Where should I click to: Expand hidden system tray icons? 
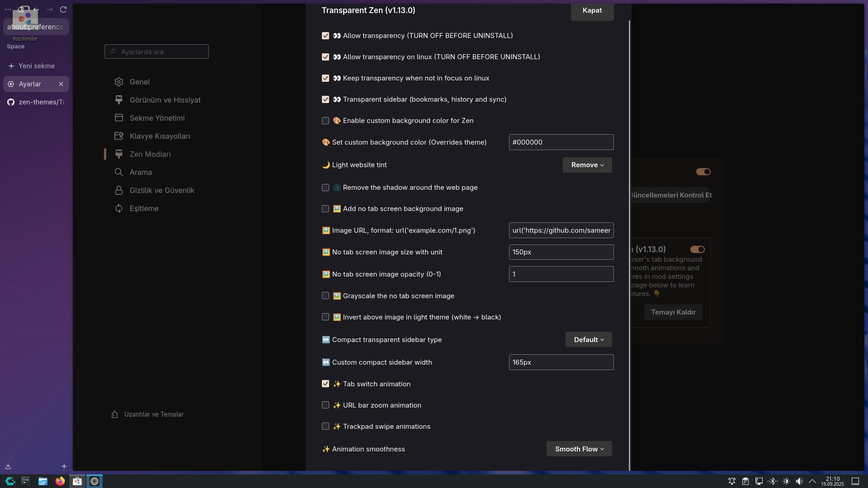click(x=812, y=481)
